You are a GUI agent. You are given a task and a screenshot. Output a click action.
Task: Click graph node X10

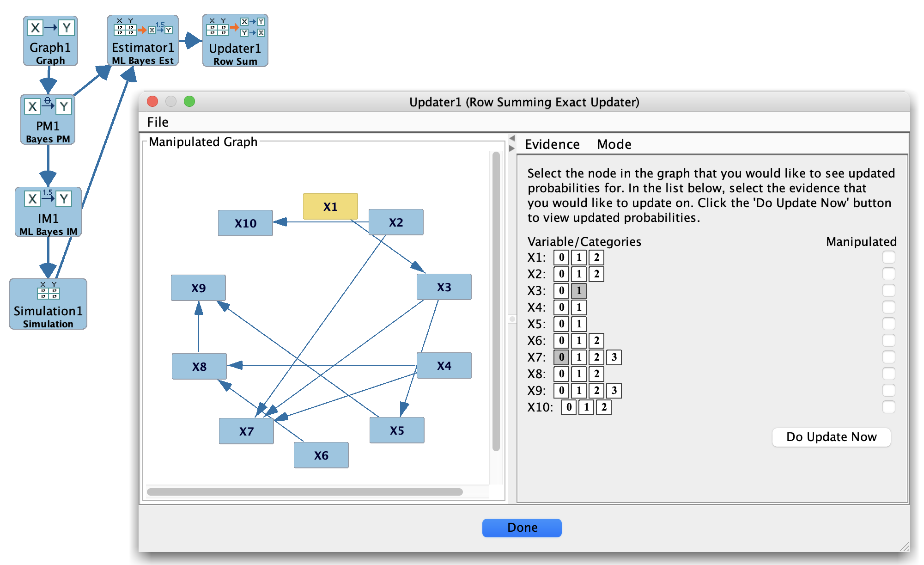245,223
